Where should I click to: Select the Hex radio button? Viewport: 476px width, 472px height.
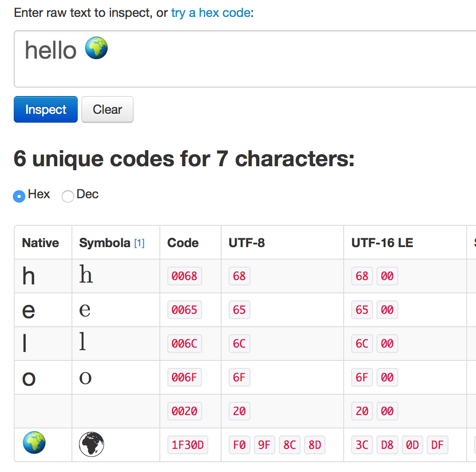[19, 196]
